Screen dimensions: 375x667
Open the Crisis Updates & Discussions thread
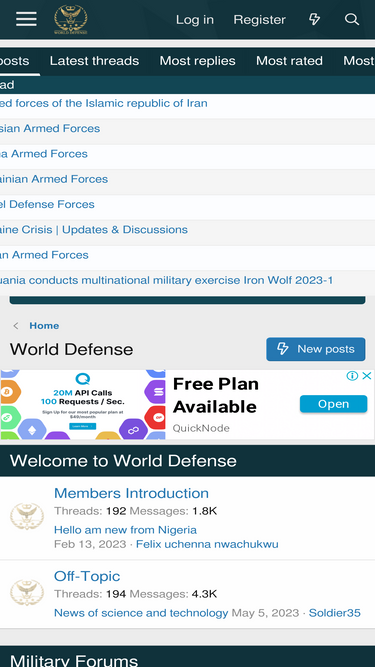point(94,230)
